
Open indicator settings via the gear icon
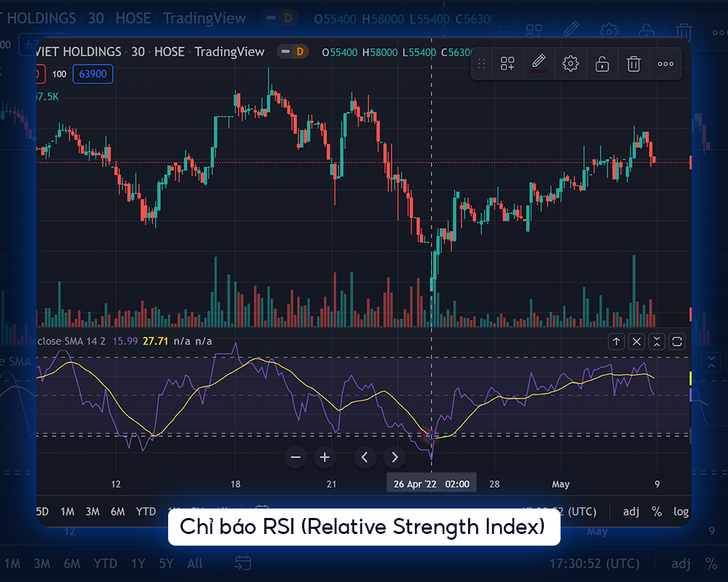(571, 63)
